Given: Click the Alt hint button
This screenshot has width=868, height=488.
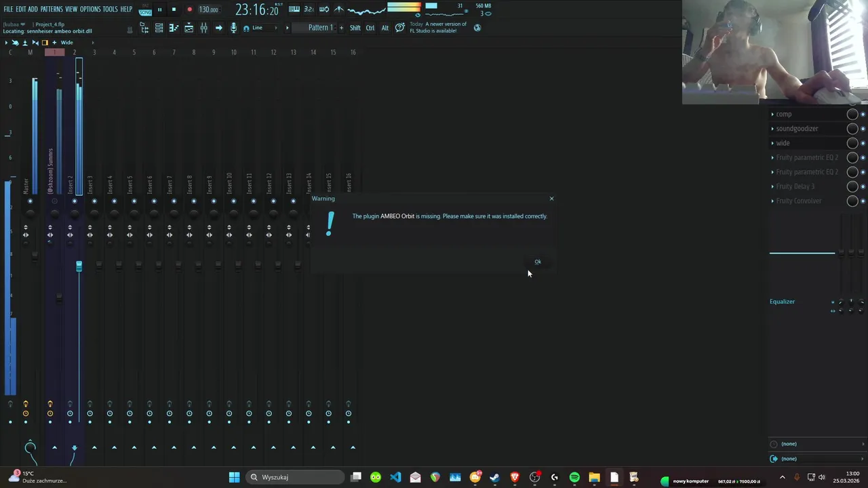Looking at the screenshot, I should tap(385, 28).
